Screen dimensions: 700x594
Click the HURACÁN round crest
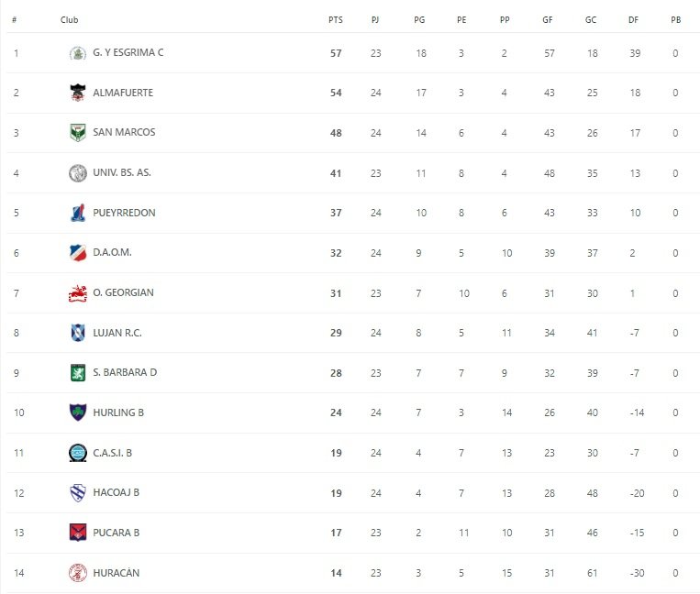pos(78,573)
